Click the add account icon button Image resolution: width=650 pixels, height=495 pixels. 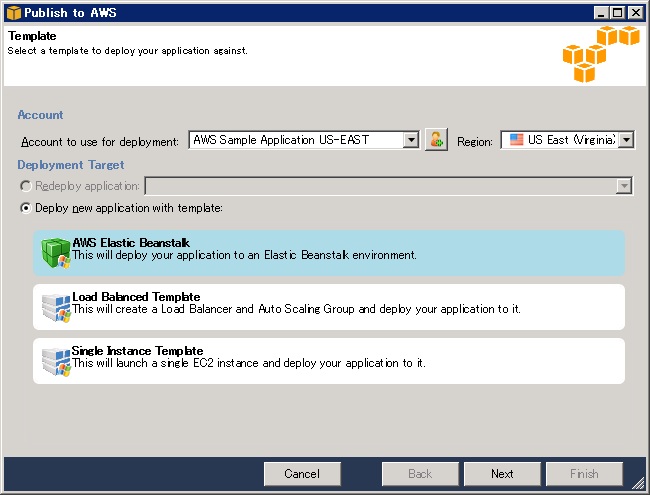(436, 139)
